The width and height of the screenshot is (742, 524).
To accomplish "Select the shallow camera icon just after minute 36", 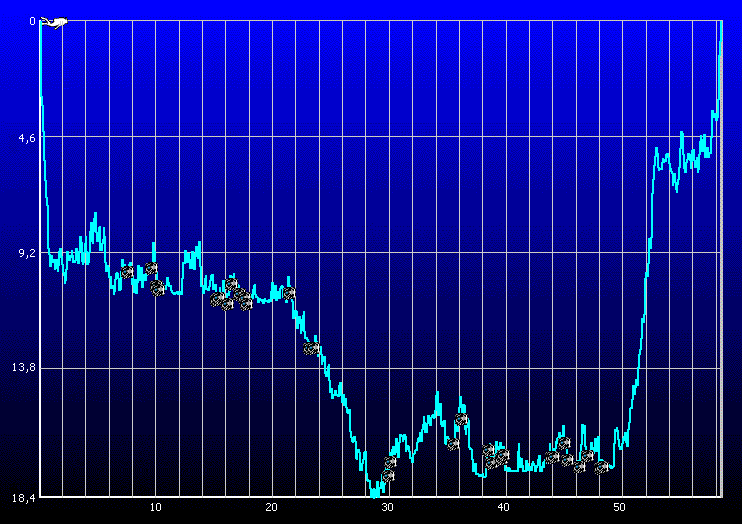I will click(x=461, y=419).
